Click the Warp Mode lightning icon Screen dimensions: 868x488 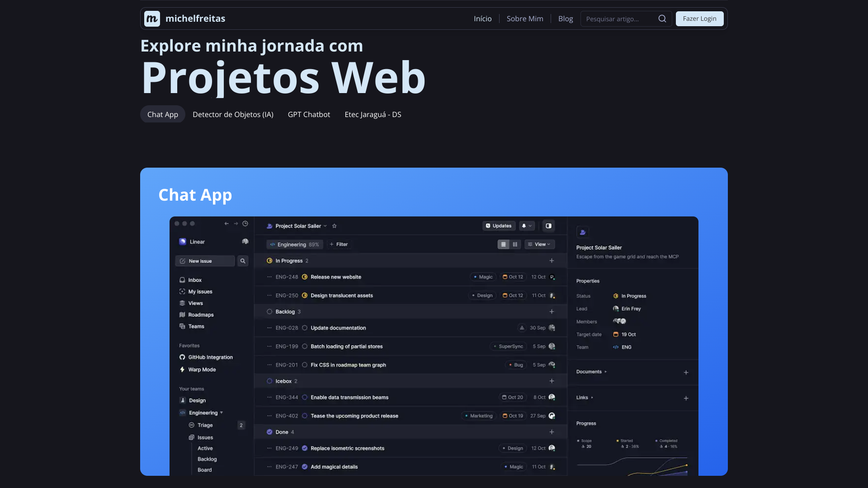[182, 369]
